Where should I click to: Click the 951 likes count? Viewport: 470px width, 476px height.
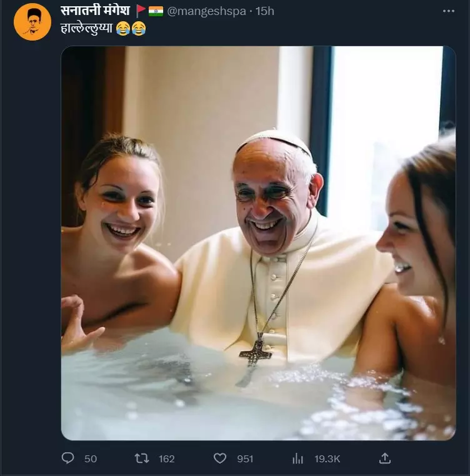245,459
